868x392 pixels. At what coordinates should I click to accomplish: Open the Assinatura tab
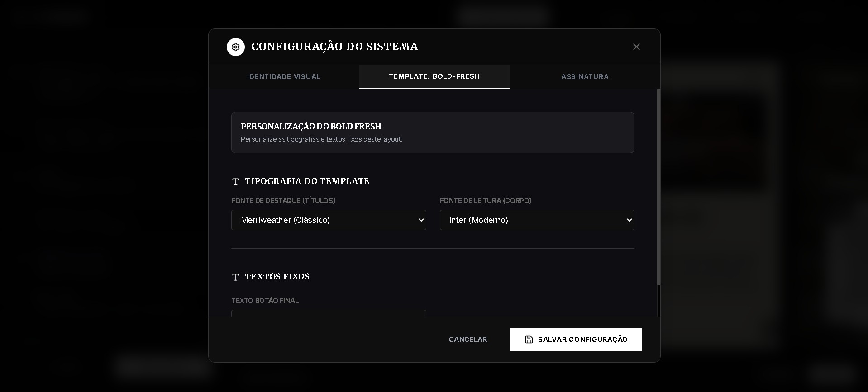click(x=585, y=77)
